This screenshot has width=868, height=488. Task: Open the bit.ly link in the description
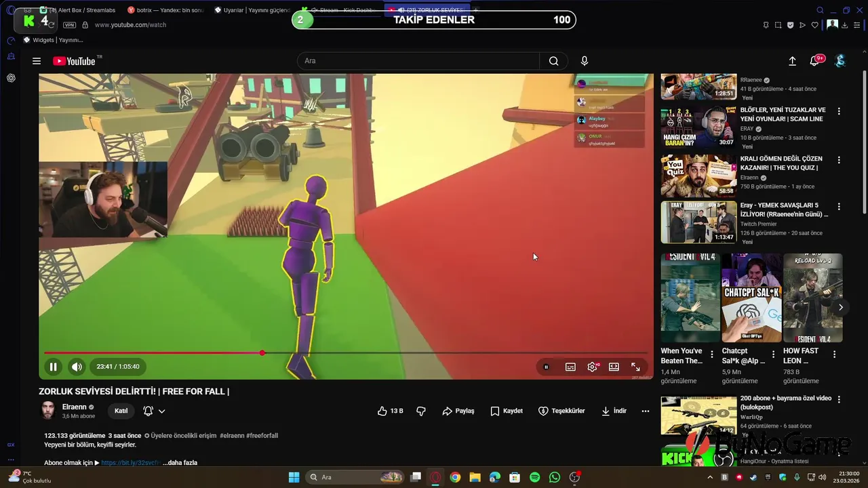click(130, 462)
